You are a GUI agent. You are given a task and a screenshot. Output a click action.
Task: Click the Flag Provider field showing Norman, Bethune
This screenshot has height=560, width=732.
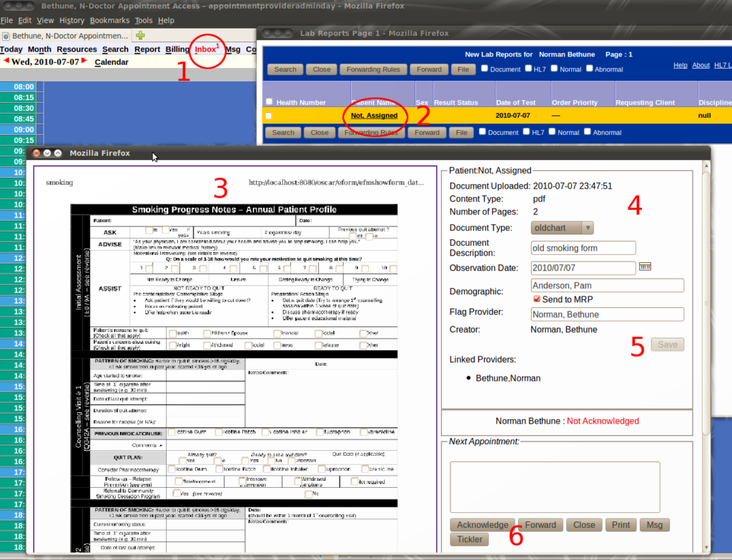pyautogui.click(x=608, y=314)
